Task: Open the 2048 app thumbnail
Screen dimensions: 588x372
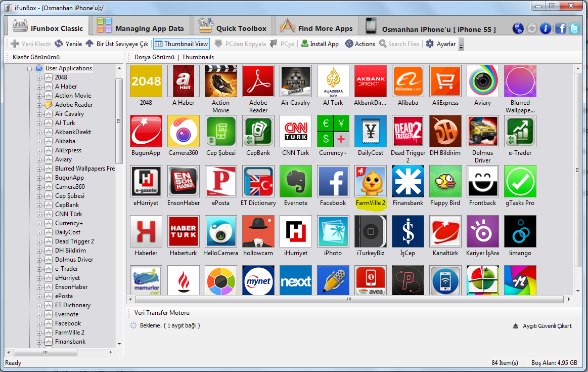Action: (146, 81)
